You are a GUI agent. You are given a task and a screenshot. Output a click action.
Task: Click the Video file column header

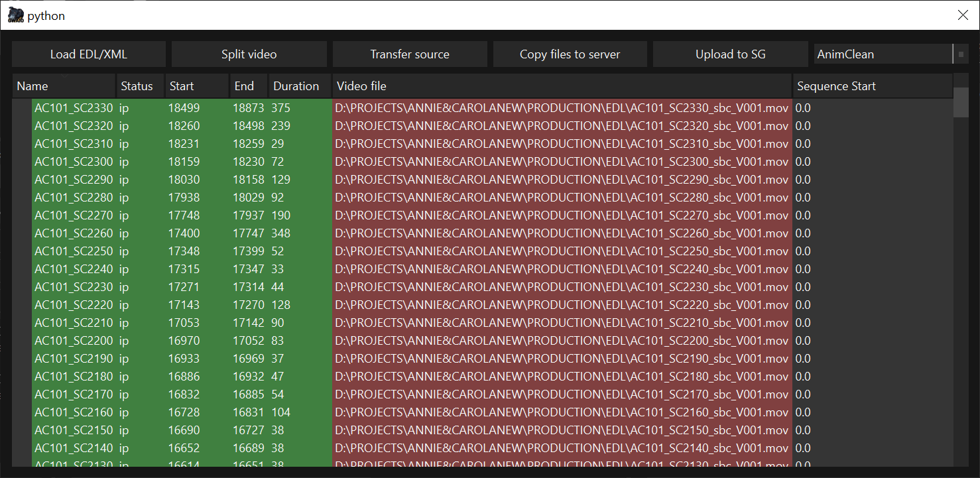[562, 86]
